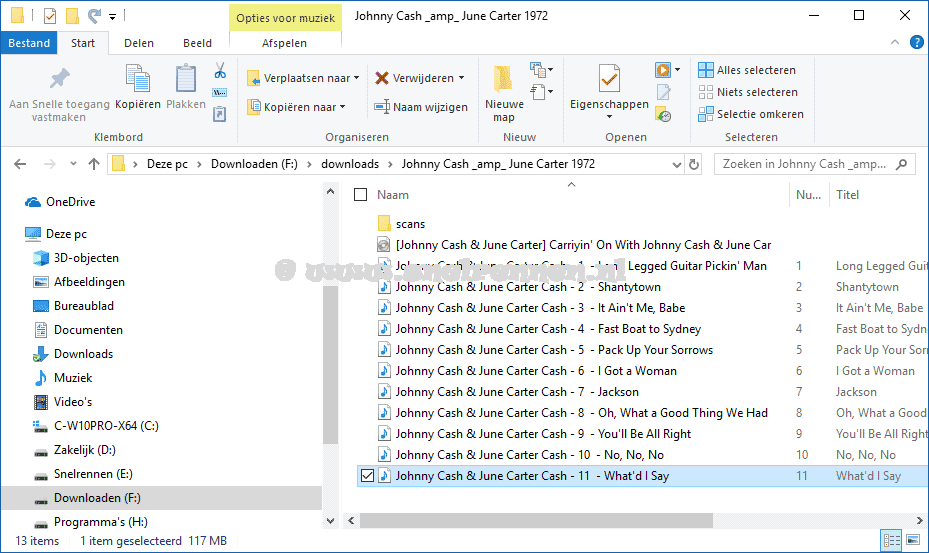Open the quick access toolbar customize dropdown
The image size is (929, 553).
(112, 17)
